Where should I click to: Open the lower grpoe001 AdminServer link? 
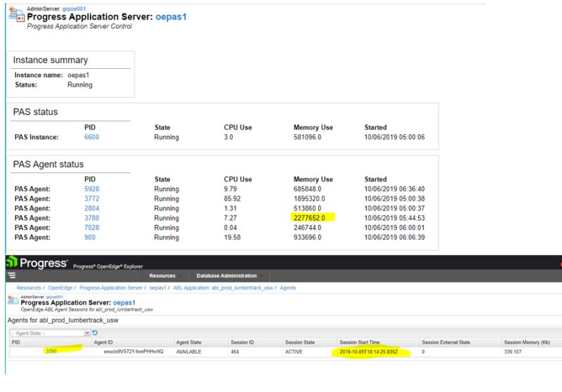pos(55,297)
